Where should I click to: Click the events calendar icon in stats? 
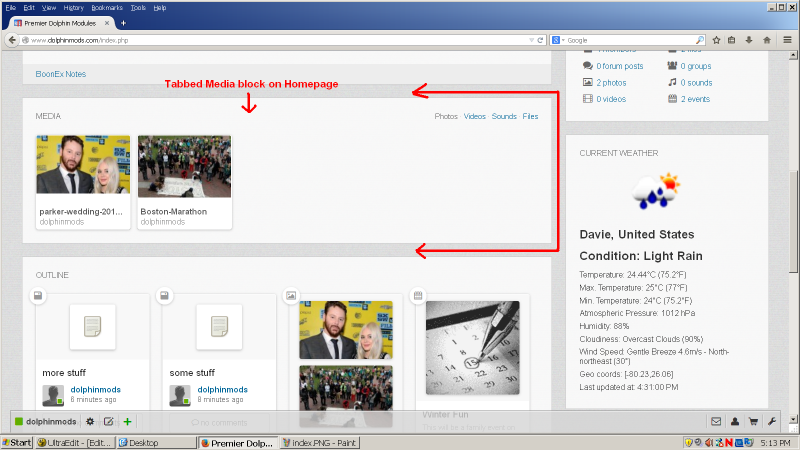[x=672, y=98]
